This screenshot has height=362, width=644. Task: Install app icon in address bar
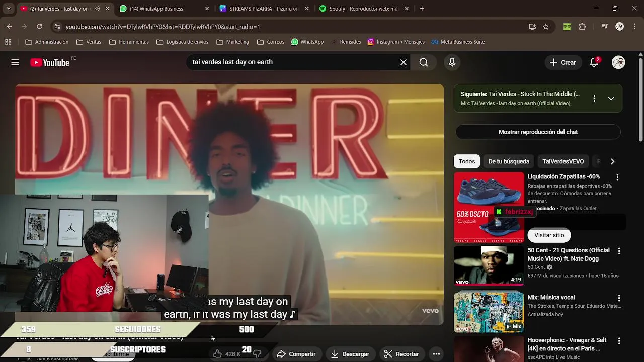(x=532, y=27)
